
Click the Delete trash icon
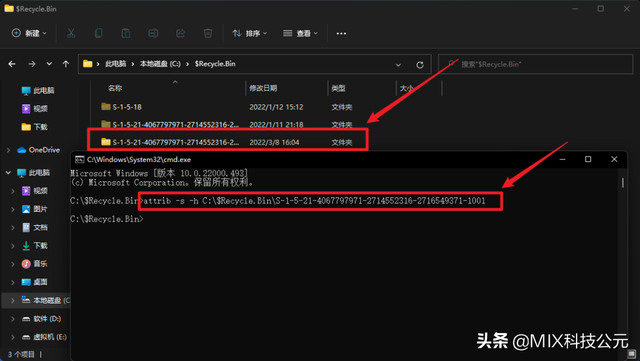tap(208, 33)
